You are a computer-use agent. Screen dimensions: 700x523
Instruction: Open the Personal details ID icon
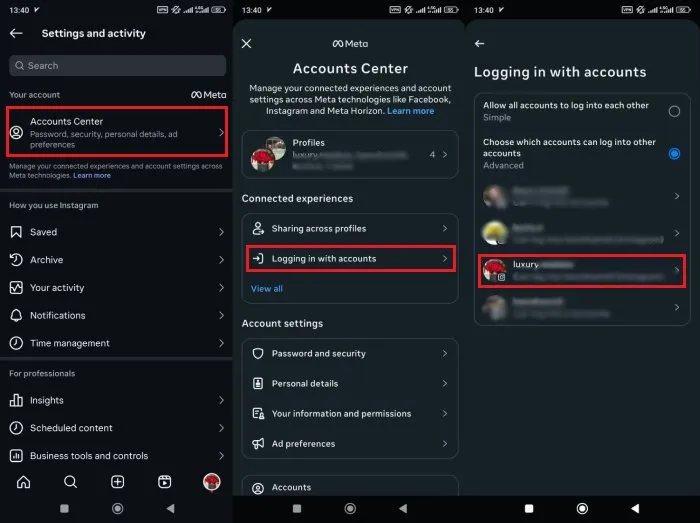pyautogui.click(x=258, y=383)
